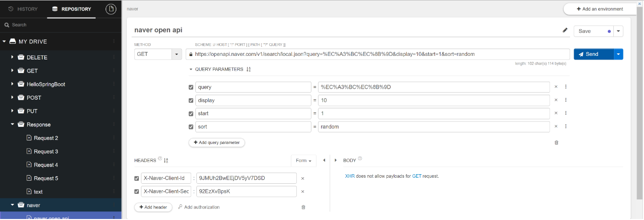
Task: Click the left arrow next to BODY
Action: point(324,161)
